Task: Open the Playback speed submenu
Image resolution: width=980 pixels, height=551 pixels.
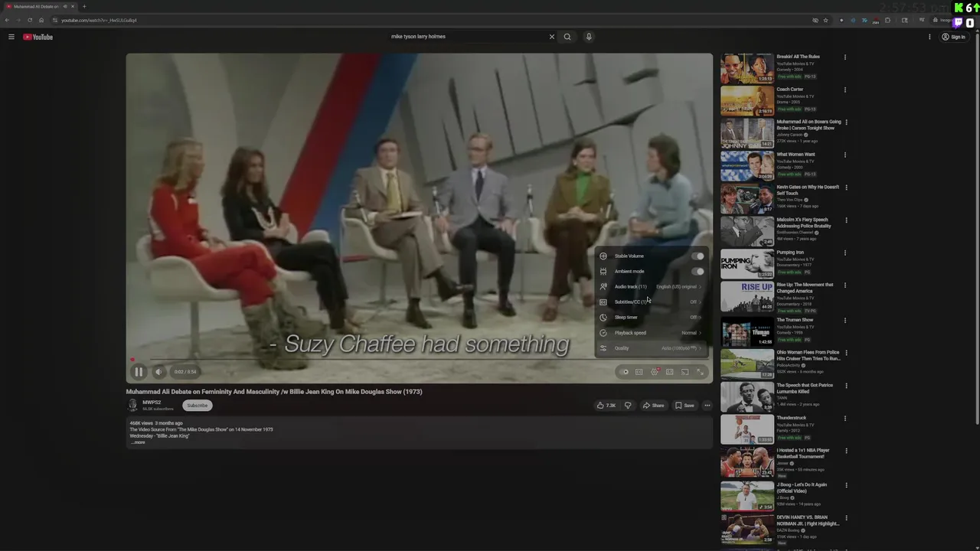Action: (x=652, y=333)
